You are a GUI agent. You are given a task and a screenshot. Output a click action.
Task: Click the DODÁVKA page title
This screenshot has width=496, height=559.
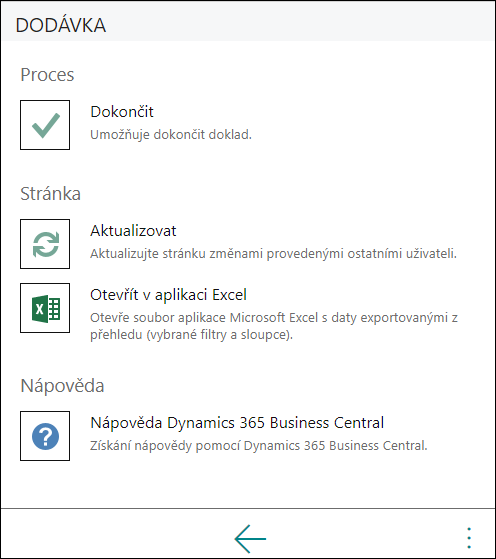(x=61, y=25)
